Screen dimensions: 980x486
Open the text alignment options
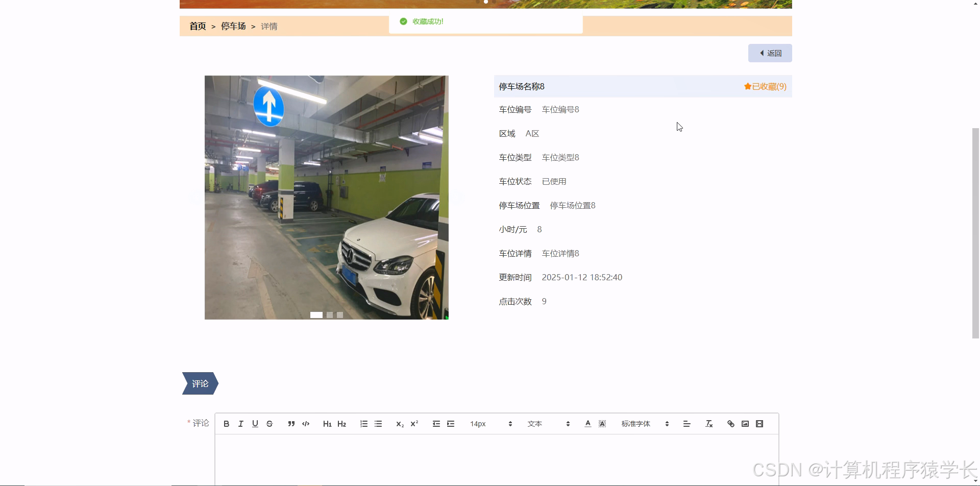[x=687, y=424]
